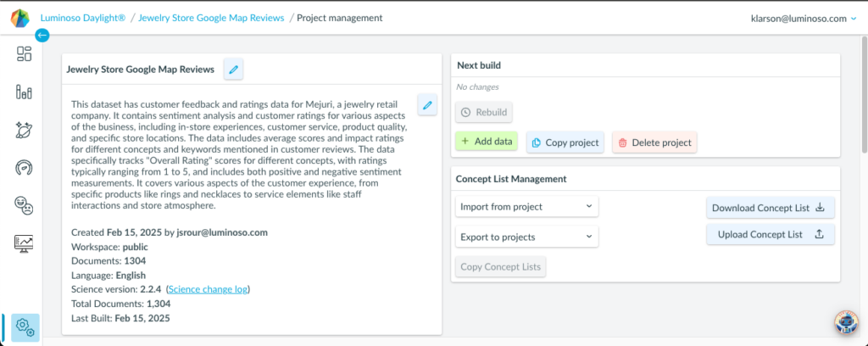Open the bar chart volume sidebar icon

click(25, 92)
